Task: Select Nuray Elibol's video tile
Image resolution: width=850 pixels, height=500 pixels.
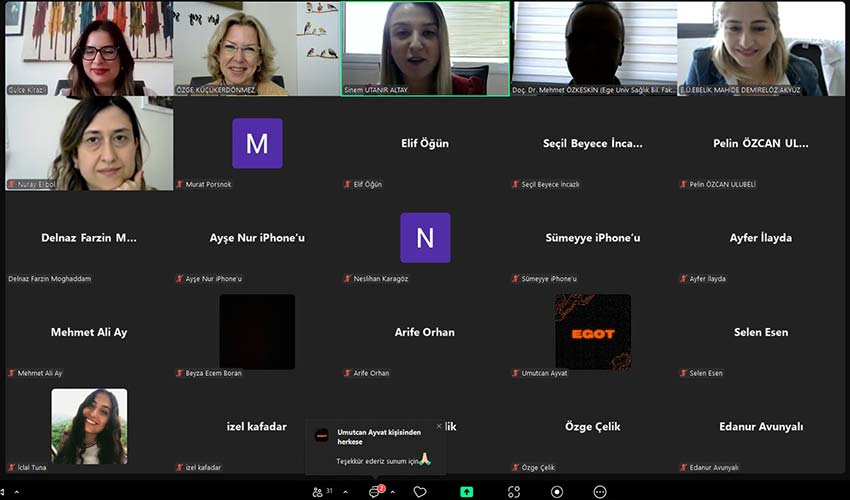Action: tap(89, 143)
